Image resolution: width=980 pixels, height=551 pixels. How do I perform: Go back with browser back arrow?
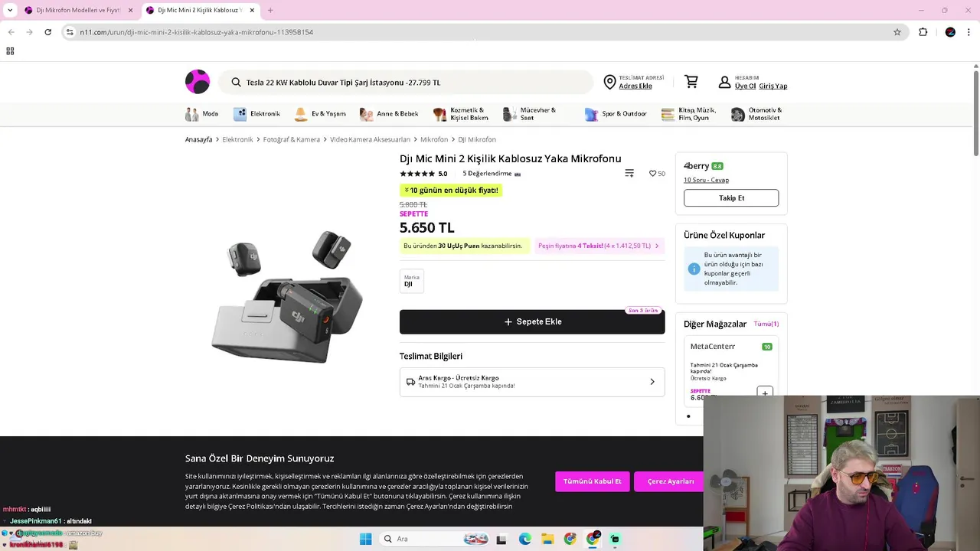11,32
